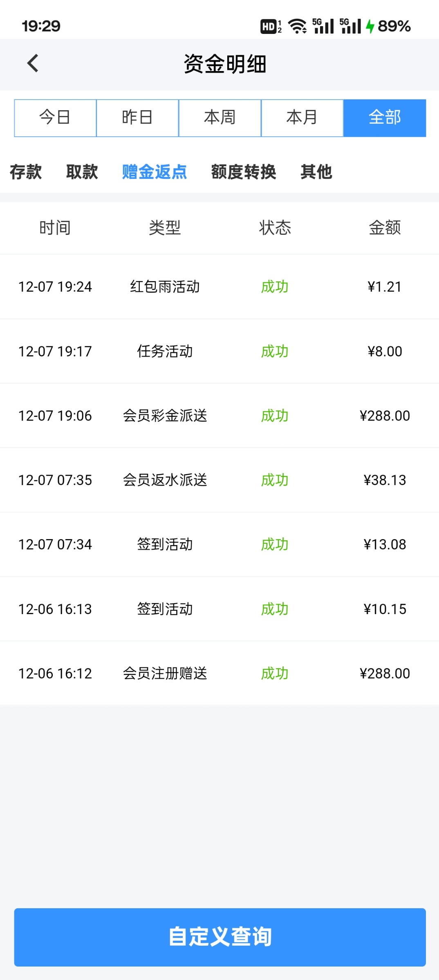Open the 额度转换 category tab

(244, 172)
